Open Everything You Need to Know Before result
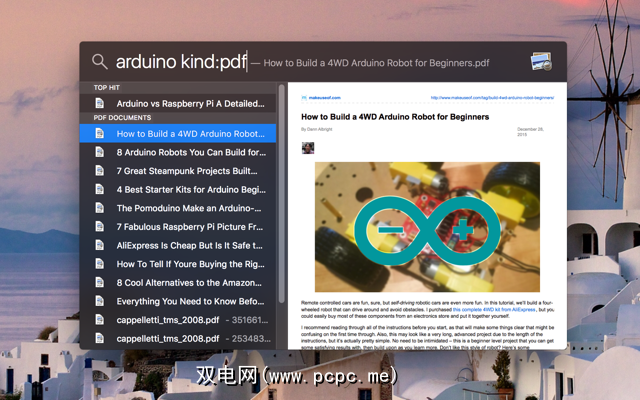 [178, 301]
